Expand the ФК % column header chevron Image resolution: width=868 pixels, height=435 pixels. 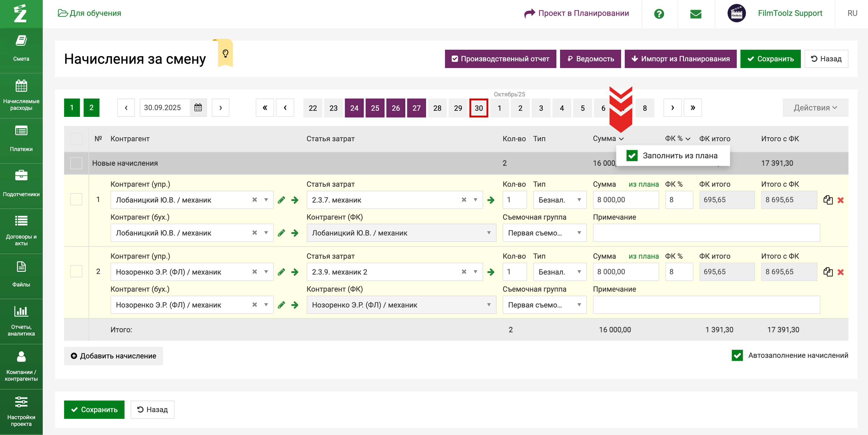click(688, 139)
